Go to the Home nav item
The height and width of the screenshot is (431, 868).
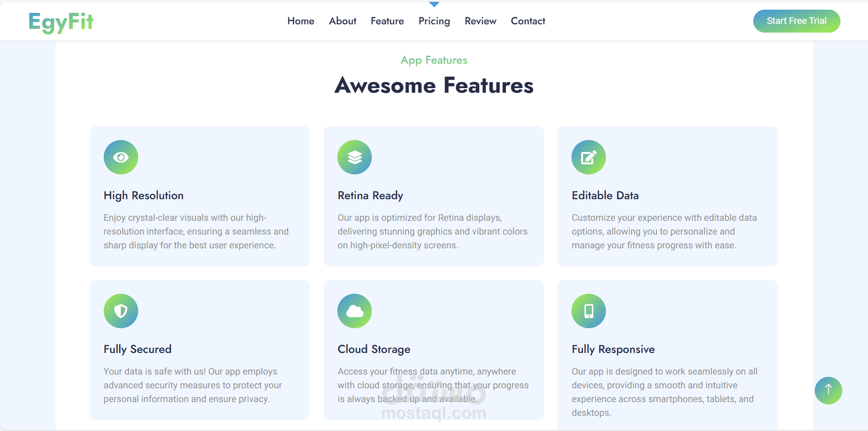[x=301, y=21]
